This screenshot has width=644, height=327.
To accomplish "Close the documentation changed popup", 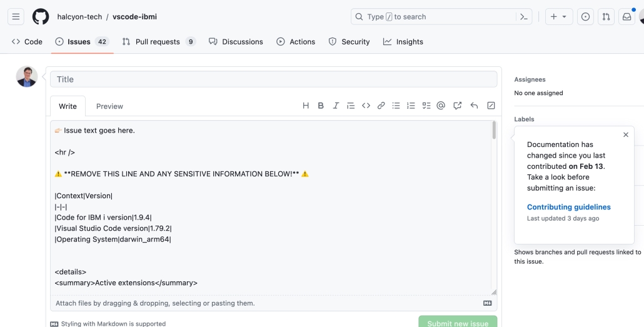I will pyautogui.click(x=625, y=135).
